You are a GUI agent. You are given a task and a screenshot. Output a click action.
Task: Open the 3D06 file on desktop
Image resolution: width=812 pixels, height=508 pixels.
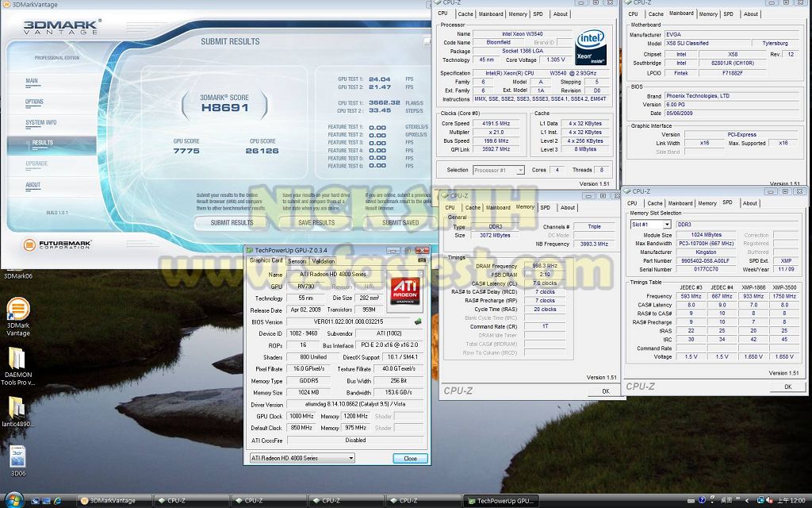point(17,457)
